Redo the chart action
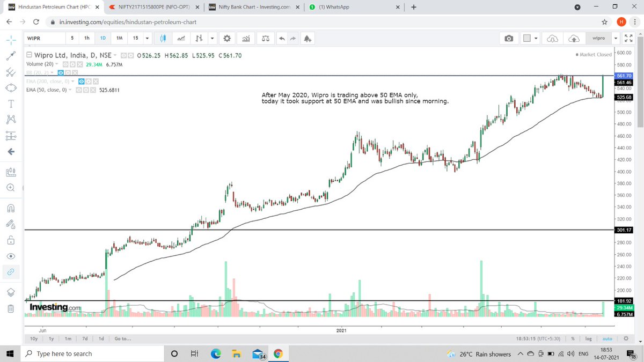644x362 pixels. click(292, 38)
